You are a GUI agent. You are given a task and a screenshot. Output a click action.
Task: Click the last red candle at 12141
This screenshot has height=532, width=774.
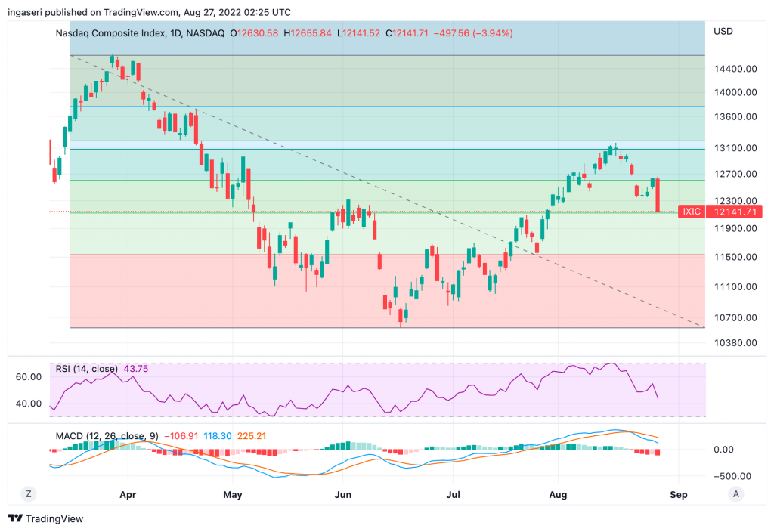(x=658, y=195)
